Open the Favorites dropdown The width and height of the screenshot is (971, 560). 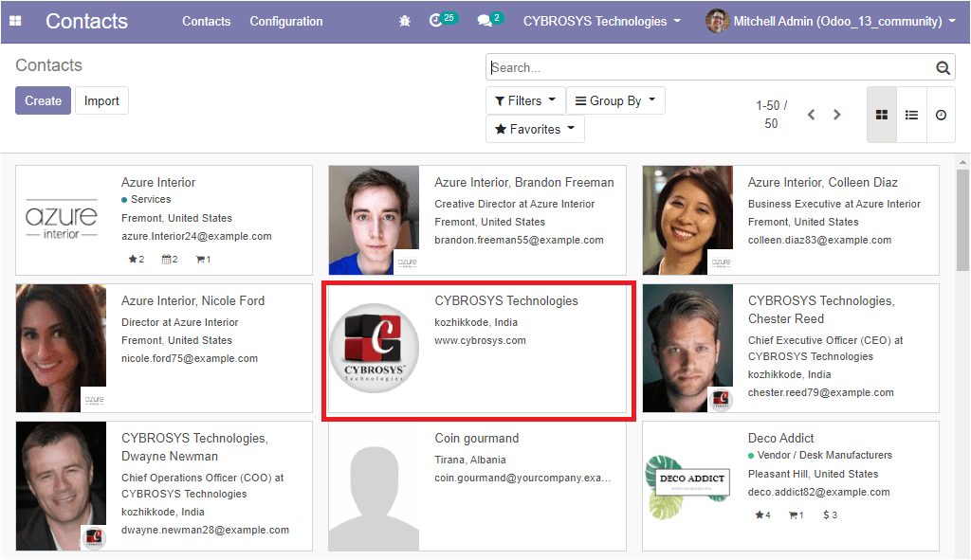tap(535, 129)
